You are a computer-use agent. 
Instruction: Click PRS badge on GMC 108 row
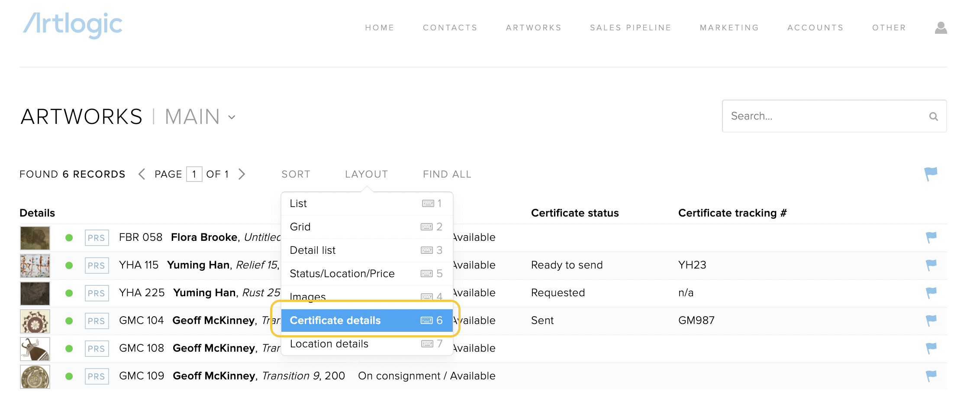(97, 349)
